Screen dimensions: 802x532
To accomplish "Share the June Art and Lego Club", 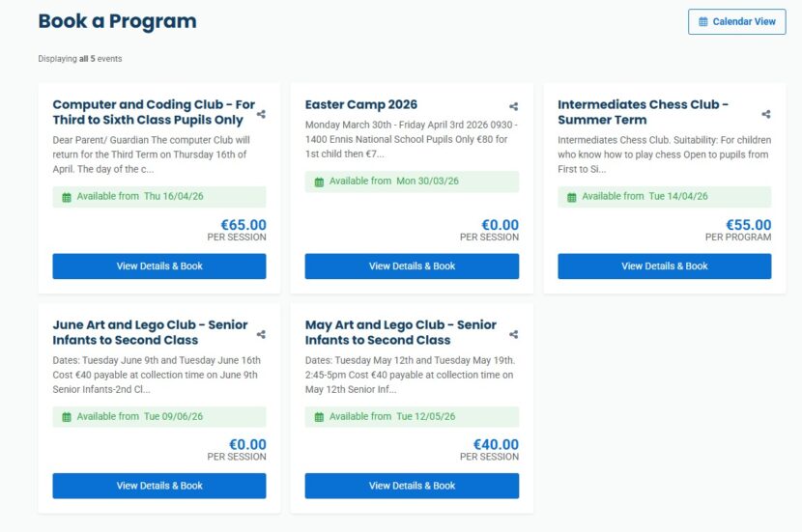I will pos(261,334).
